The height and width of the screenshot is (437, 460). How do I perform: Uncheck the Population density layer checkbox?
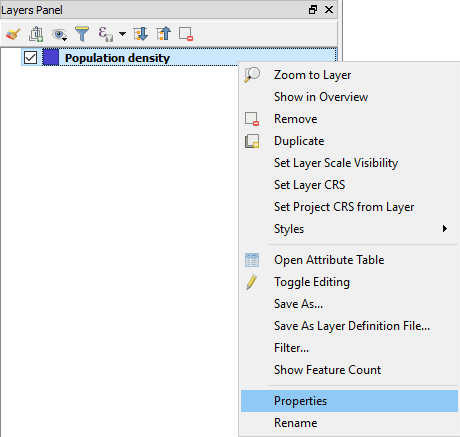pyautogui.click(x=30, y=58)
